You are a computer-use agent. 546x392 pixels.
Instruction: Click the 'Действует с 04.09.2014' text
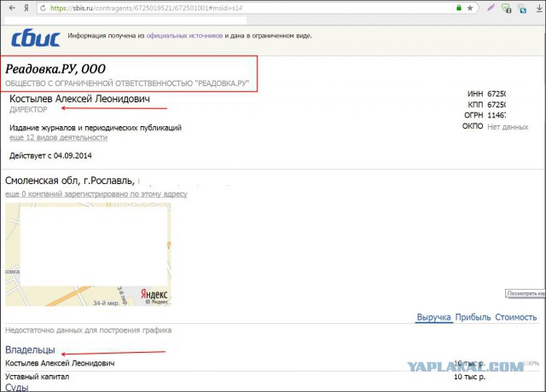tap(50, 155)
